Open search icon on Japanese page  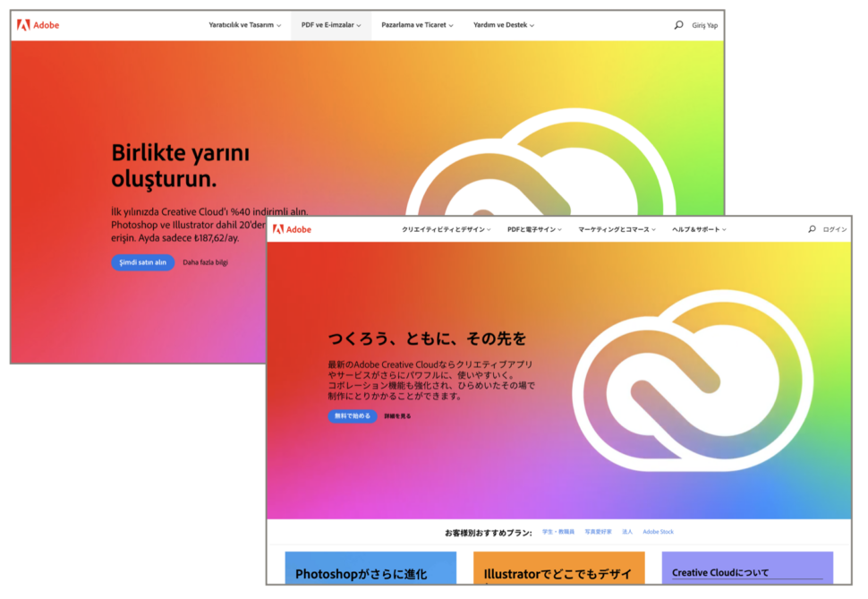pos(813,229)
